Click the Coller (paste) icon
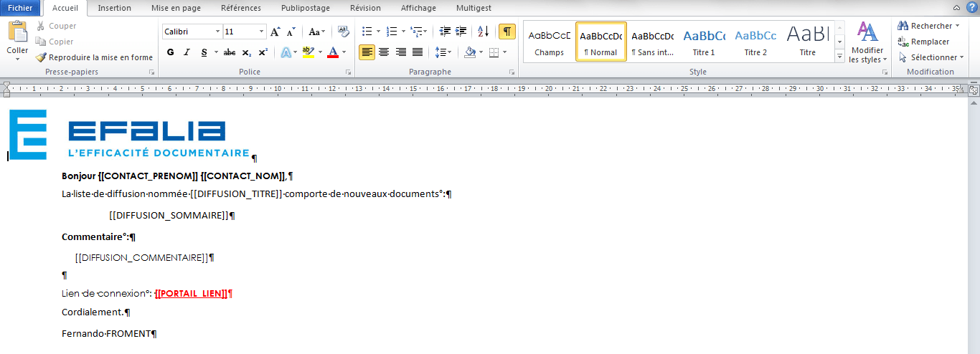Screen dimensions: 980x354 coord(17,33)
